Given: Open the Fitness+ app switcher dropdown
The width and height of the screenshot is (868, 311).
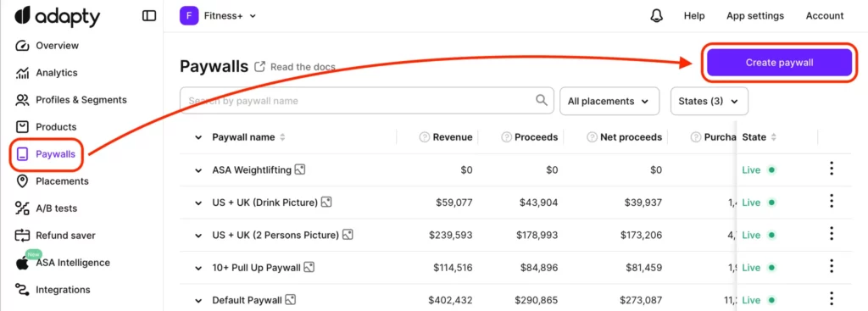Looking at the screenshot, I should pos(230,15).
